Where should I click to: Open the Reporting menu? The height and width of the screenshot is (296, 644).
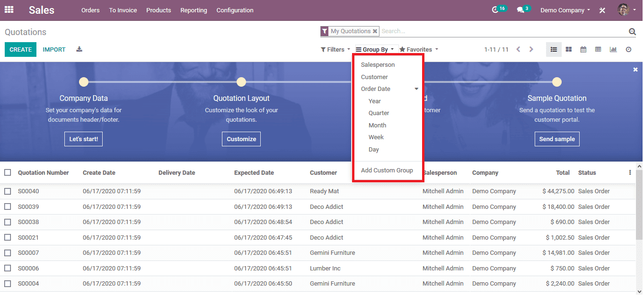pyautogui.click(x=194, y=10)
